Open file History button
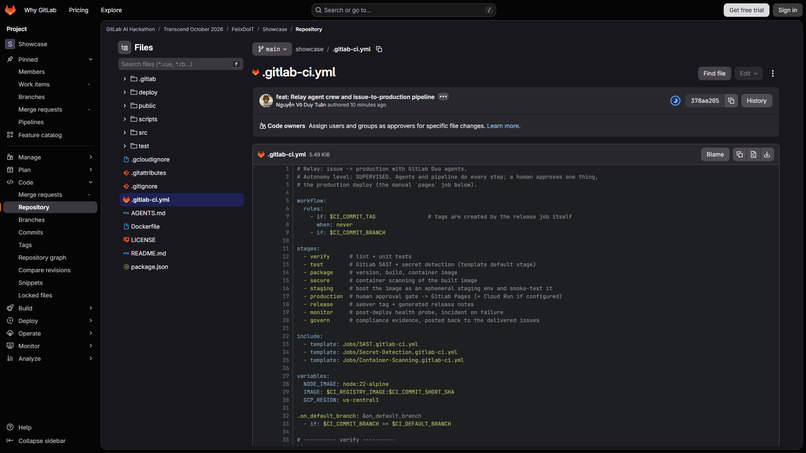806x453 pixels. pyautogui.click(x=756, y=101)
